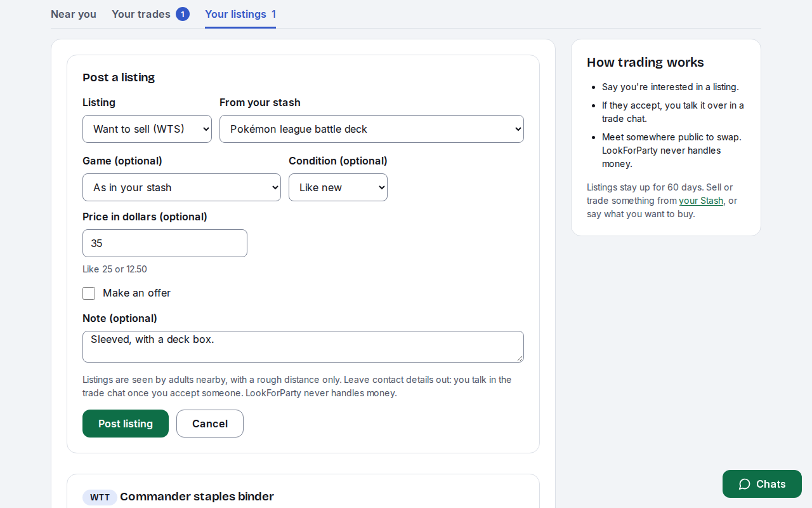812x508 pixels.
Task: Click the How trading works heading
Action: [x=645, y=62]
